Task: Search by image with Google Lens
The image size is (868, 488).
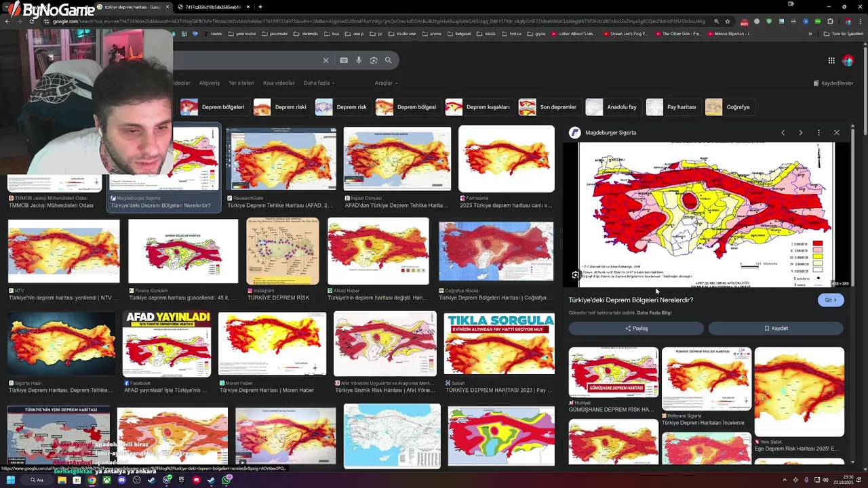Action: (374, 60)
